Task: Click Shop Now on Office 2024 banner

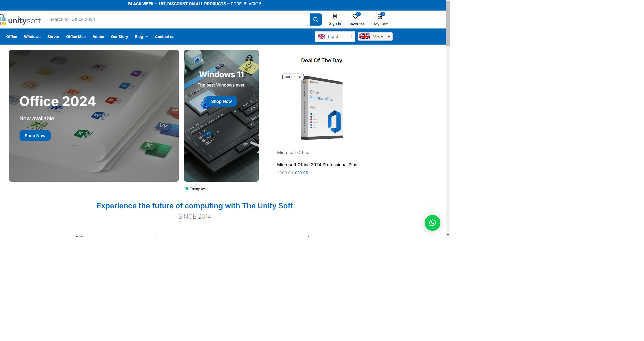Action: [35, 136]
